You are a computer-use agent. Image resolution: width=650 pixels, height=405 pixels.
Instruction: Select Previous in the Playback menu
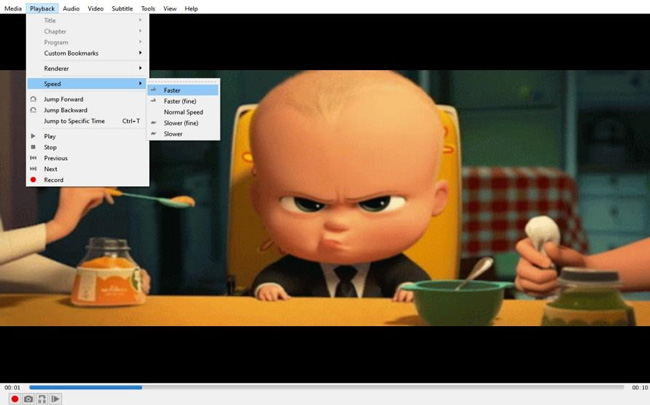[x=87, y=158]
